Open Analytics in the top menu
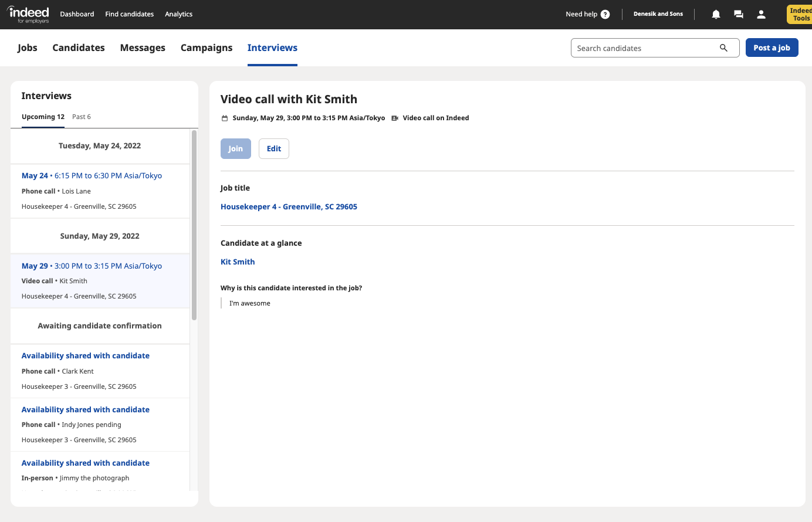812x522 pixels. [x=178, y=14]
